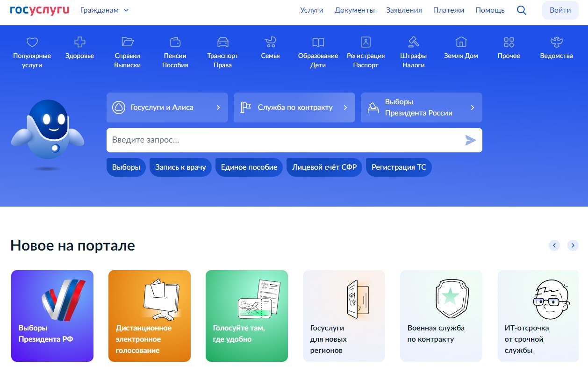Click the Войти login button
Screen dimensions: 588x373
point(560,10)
